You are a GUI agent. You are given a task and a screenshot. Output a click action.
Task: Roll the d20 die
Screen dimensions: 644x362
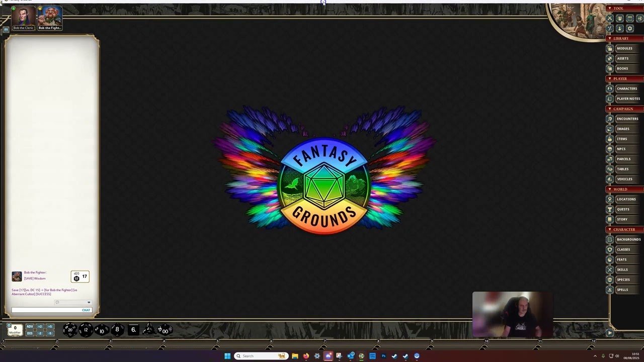pos(70,330)
